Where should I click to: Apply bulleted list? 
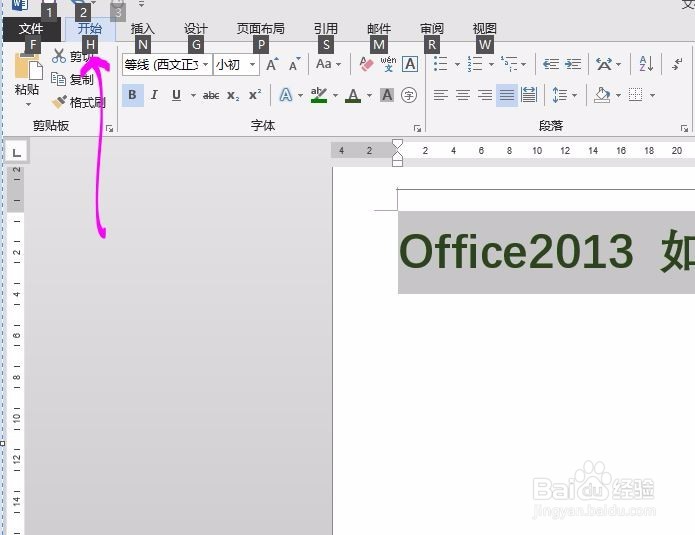coord(441,64)
